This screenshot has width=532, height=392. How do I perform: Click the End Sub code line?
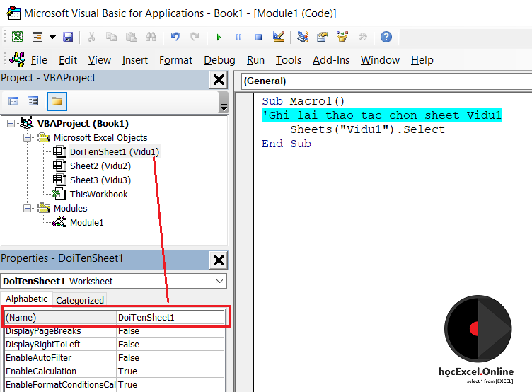point(287,144)
